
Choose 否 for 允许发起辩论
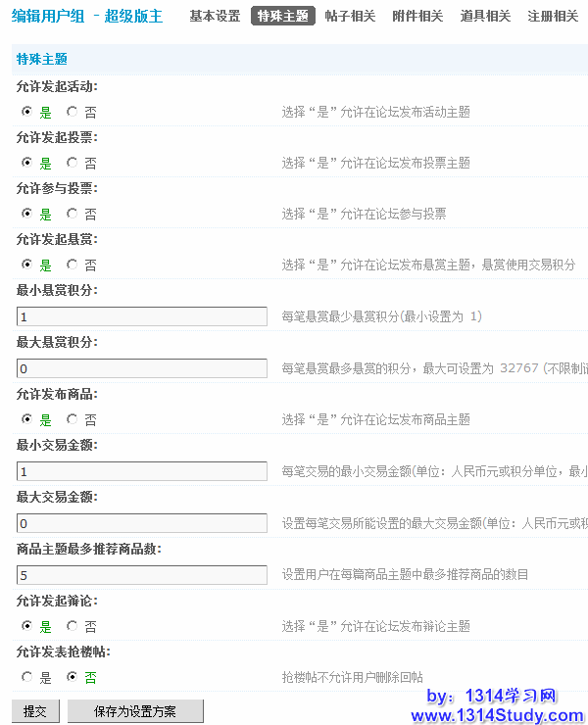click(73, 625)
